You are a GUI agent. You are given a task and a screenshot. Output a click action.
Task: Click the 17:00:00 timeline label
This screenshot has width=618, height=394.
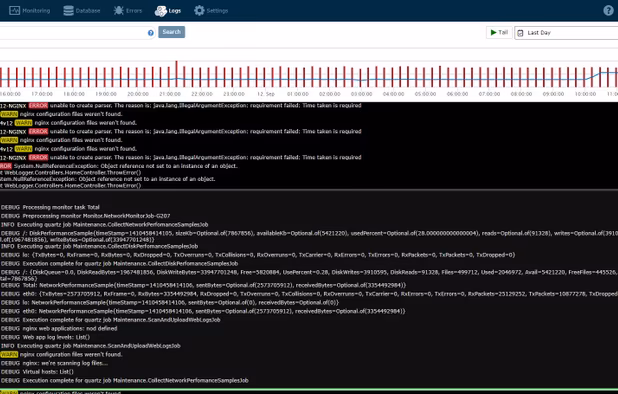tap(42, 94)
